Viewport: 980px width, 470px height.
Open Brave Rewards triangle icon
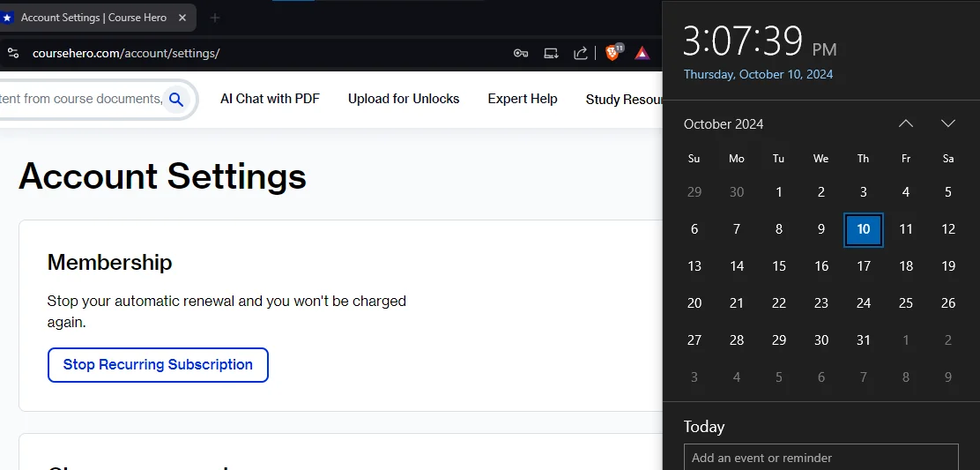[642, 53]
